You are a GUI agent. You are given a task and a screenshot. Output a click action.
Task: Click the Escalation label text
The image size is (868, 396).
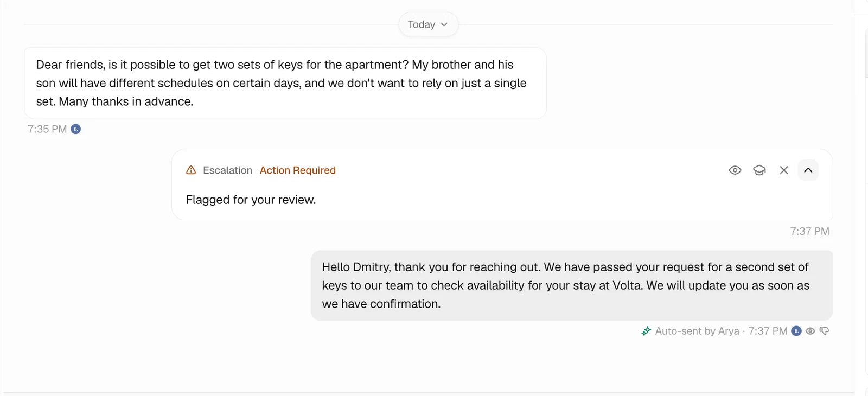coord(228,170)
